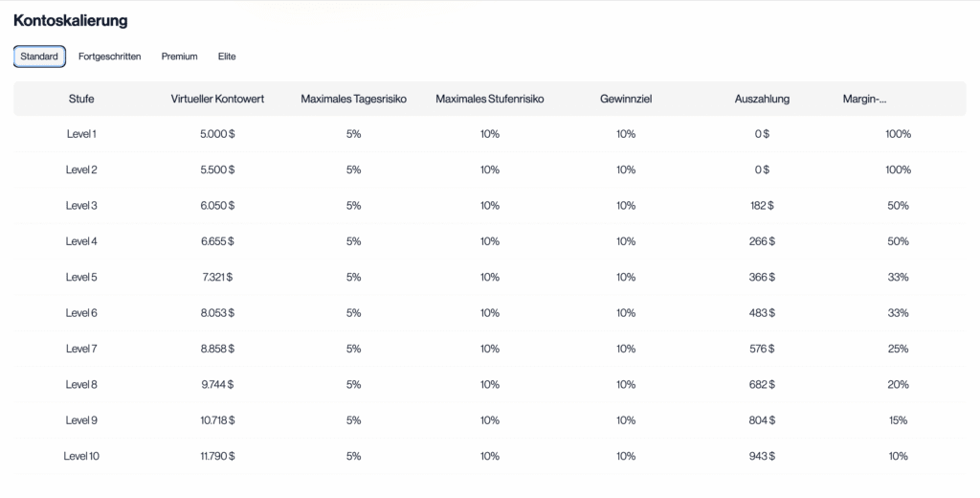Switch to the Elite tab
980x498 pixels.
[x=227, y=57]
